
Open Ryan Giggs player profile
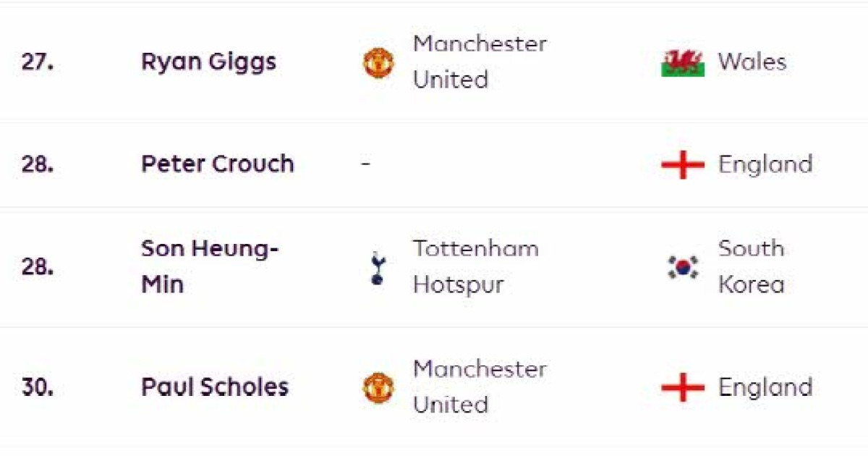208,62
